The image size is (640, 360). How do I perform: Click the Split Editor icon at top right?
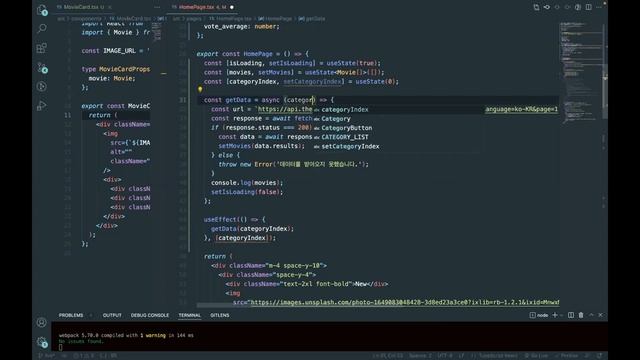point(589,7)
